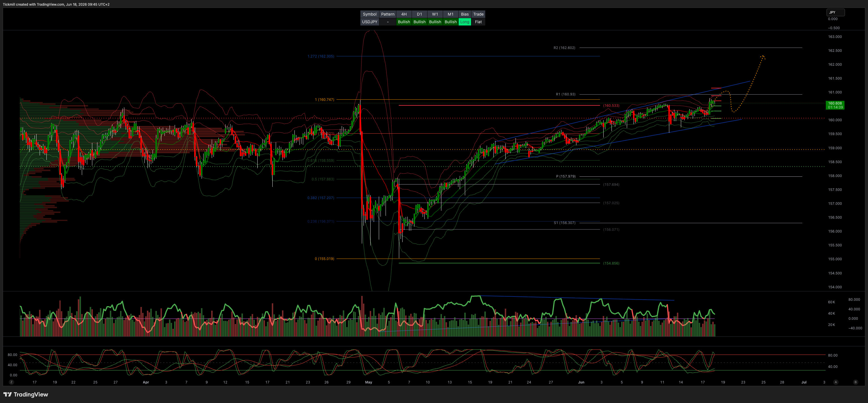Click the Z timezone button on time axis
The width and height of the screenshot is (868, 403).
click(11, 382)
